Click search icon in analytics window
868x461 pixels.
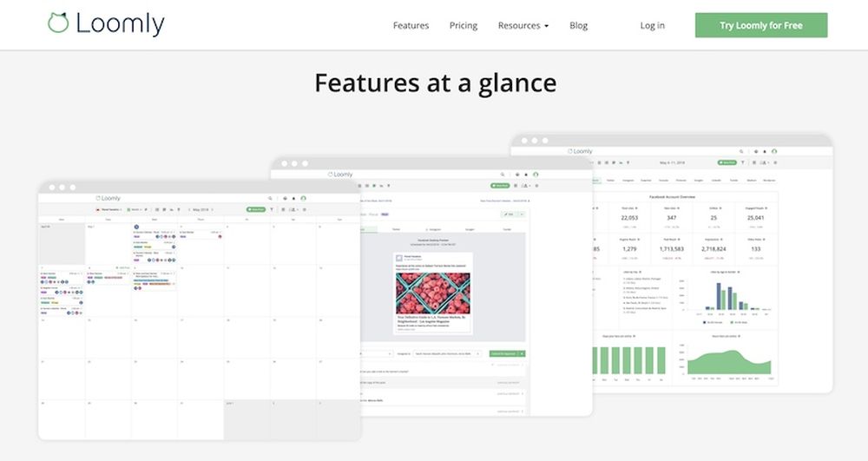pyautogui.click(x=741, y=151)
